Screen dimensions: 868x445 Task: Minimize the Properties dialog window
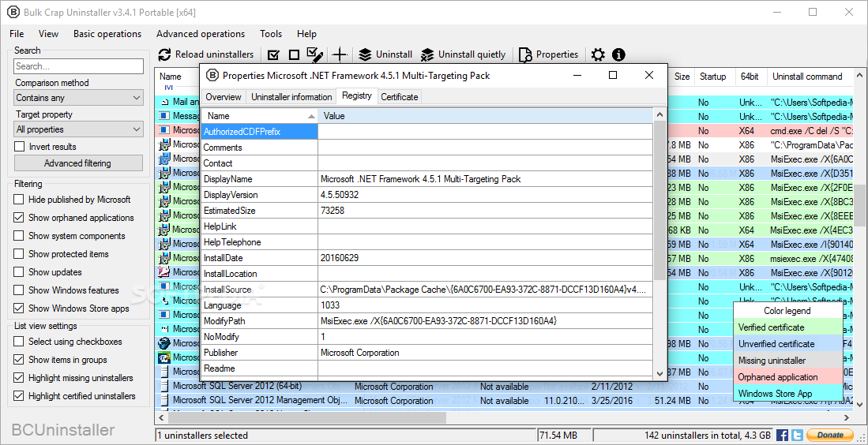pos(577,75)
